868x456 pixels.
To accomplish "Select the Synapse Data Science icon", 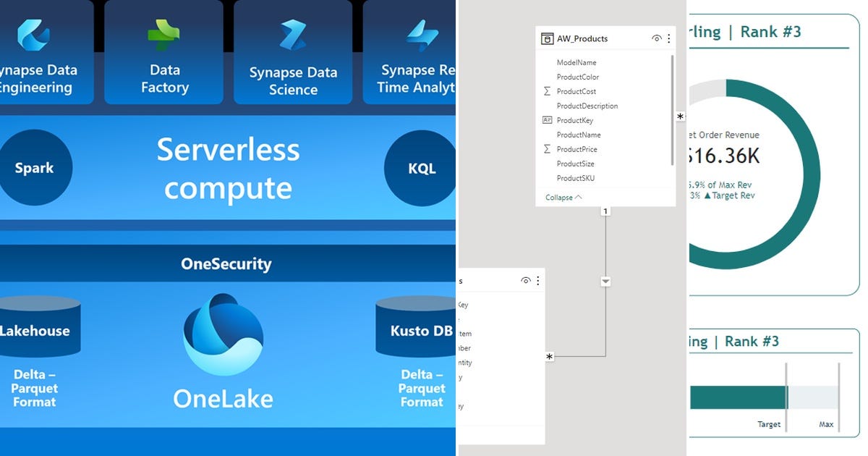I will pos(293,33).
